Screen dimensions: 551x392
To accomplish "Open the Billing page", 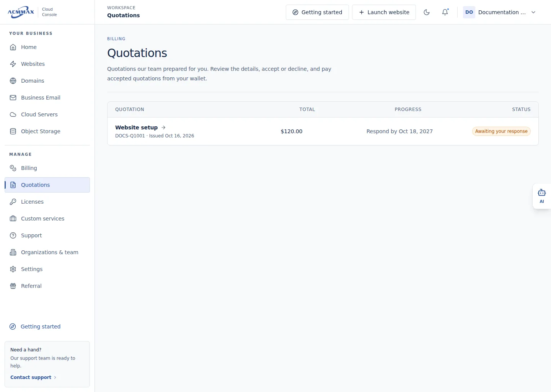I will [47, 168].
